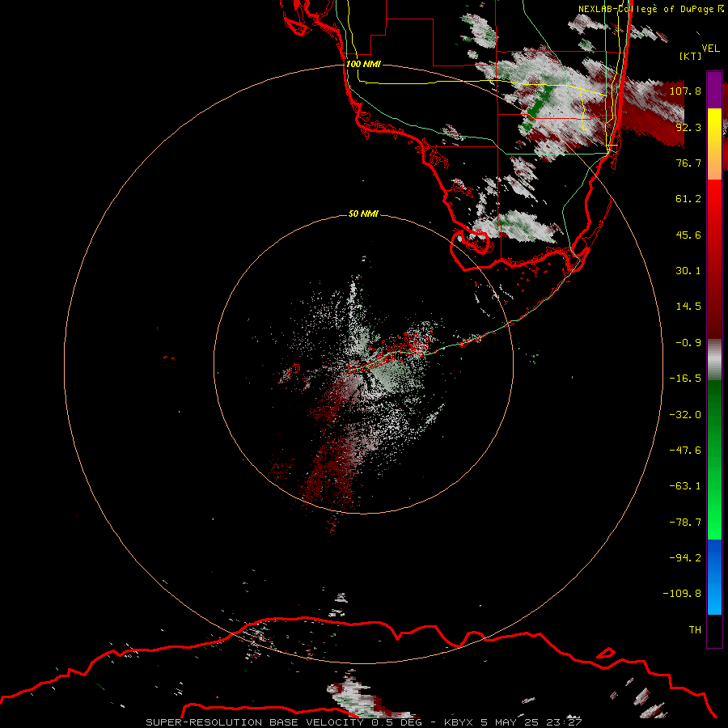The height and width of the screenshot is (728, 728).
Task: Click the -16.5 value on velocity scale
Action: (x=685, y=379)
